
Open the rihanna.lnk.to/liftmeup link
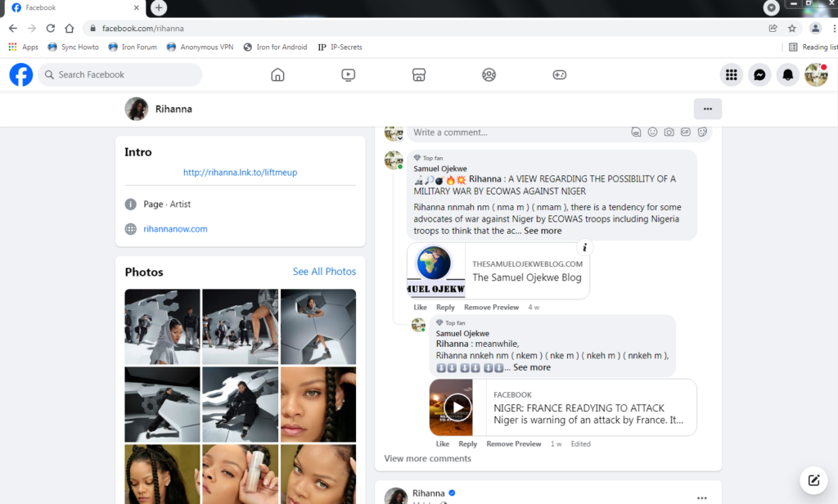click(x=240, y=172)
